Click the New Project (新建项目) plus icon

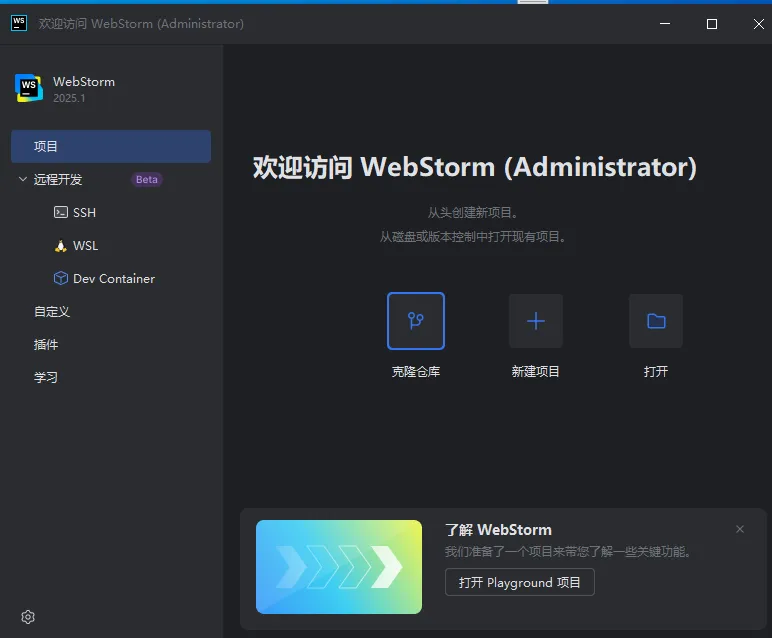point(536,321)
